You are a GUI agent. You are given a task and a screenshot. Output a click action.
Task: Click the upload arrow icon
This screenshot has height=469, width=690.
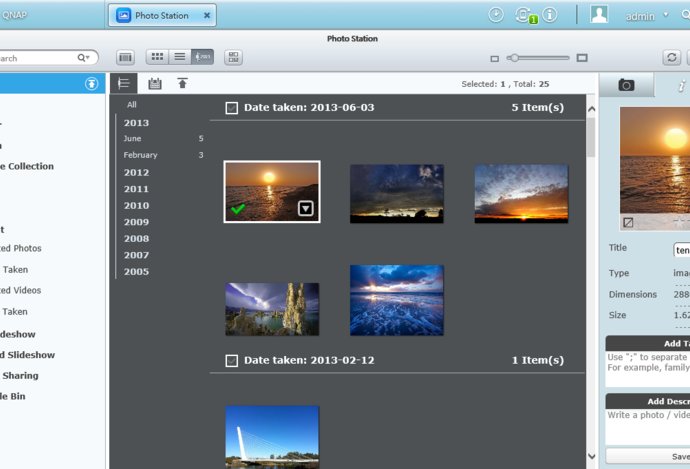click(182, 84)
